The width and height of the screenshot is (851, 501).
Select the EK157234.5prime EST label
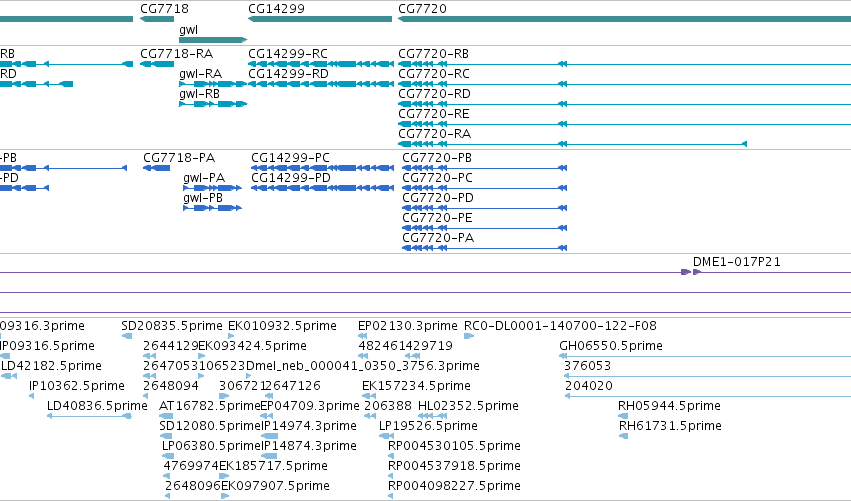click(x=416, y=386)
